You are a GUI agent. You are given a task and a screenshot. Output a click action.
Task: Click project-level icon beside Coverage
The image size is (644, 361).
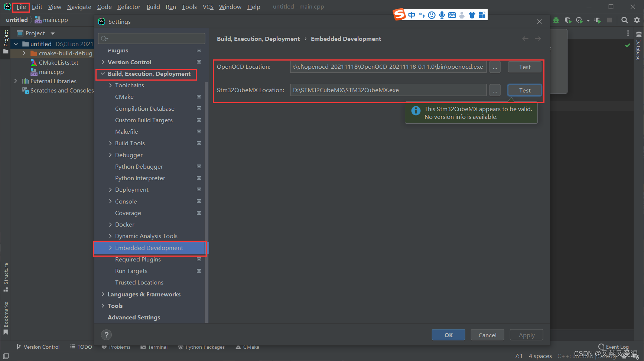[x=199, y=213]
